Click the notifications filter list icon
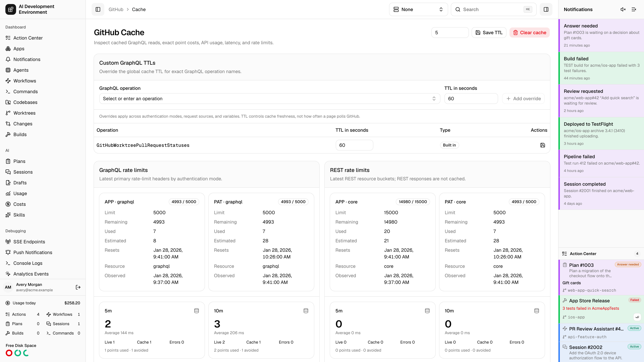Image resolution: width=644 pixels, height=362 pixels. click(x=634, y=10)
